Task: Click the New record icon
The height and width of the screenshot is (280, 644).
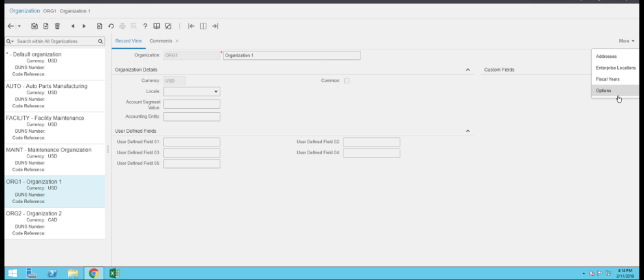Action: (x=46, y=26)
